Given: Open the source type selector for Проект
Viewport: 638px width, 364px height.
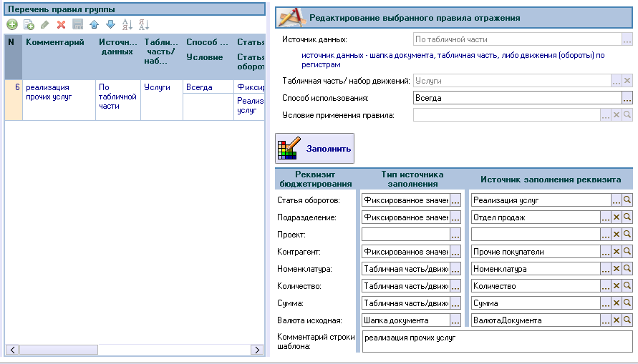Looking at the screenshot, I should [455, 235].
